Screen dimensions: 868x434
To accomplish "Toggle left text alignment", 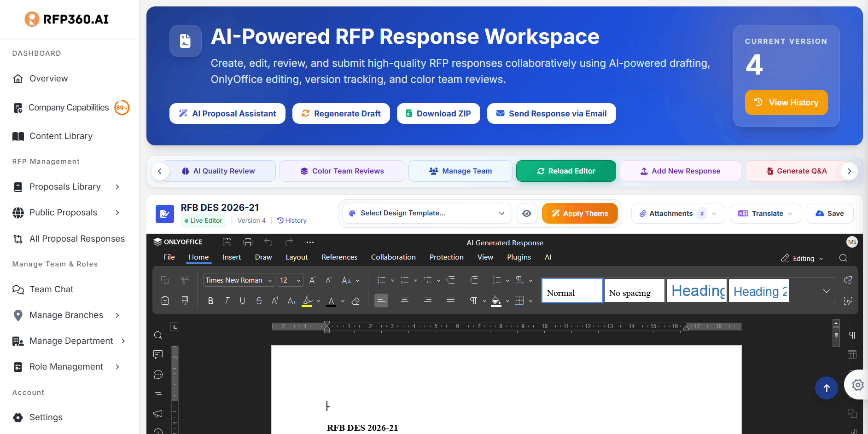I will (381, 301).
